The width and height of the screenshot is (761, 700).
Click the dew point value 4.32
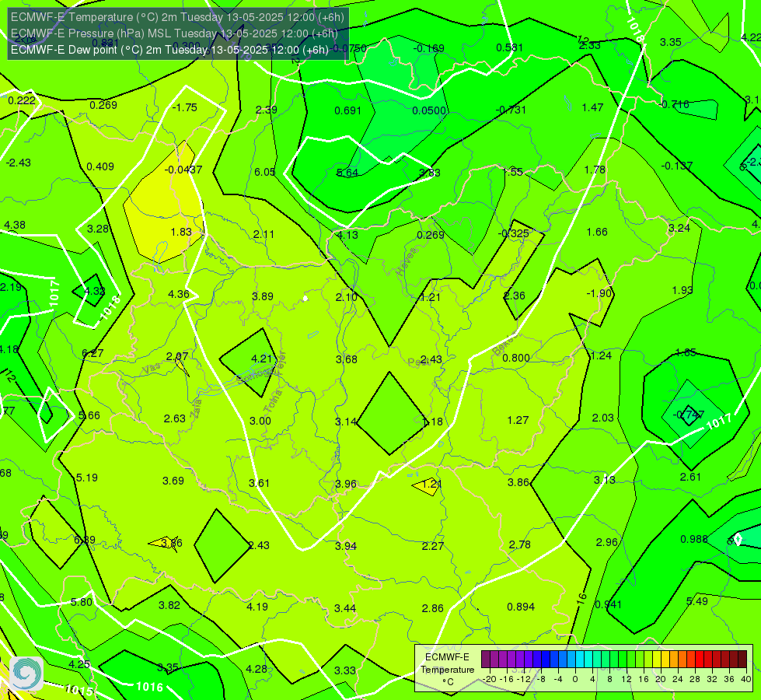95,292
